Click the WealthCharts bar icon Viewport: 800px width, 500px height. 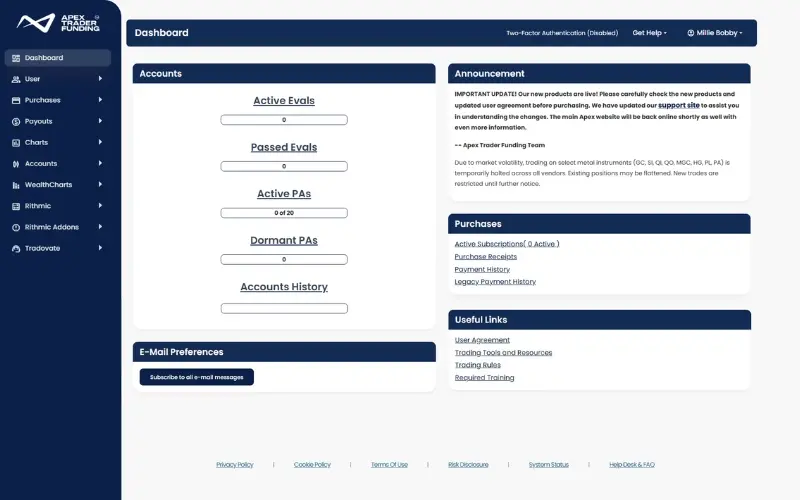coord(16,185)
